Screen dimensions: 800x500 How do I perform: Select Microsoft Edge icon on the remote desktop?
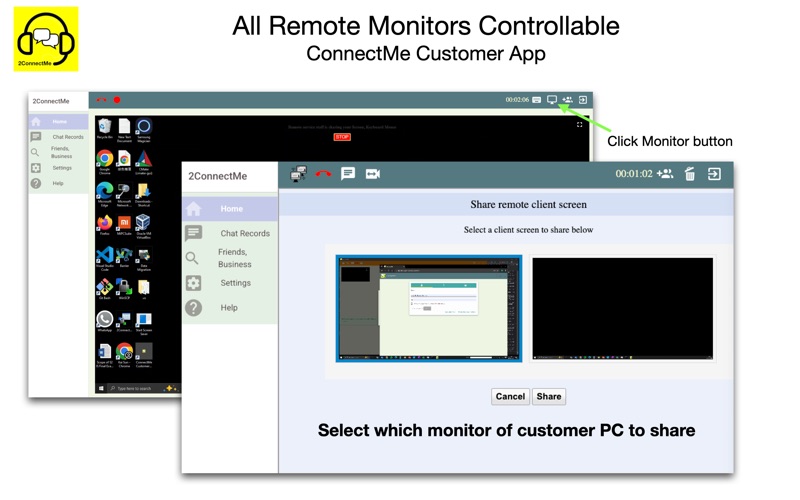click(x=105, y=193)
